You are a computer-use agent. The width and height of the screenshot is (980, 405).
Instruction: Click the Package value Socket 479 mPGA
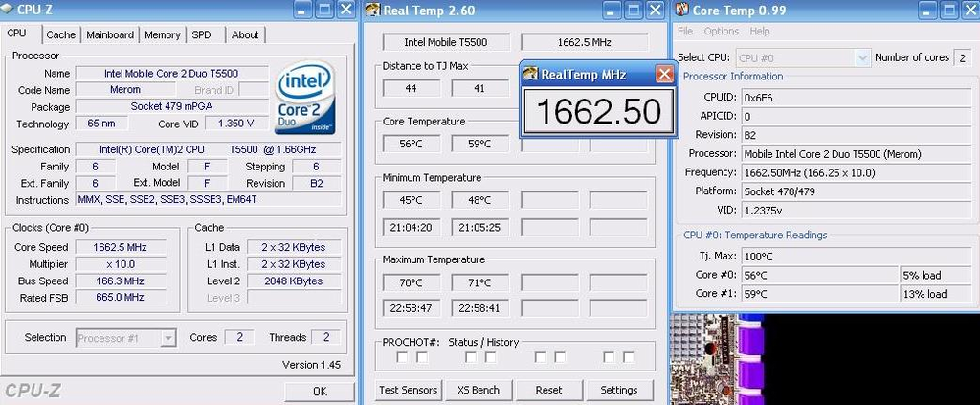click(171, 106)
